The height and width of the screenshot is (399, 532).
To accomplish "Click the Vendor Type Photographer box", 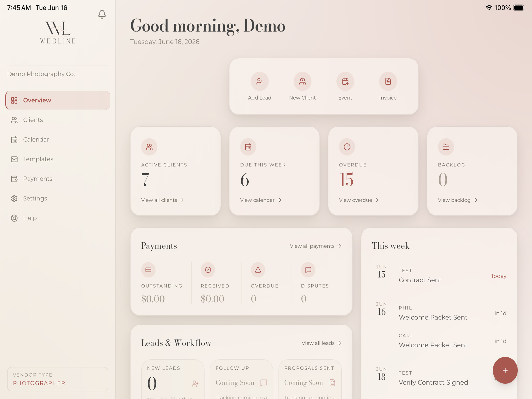I will tap(58, 379).
